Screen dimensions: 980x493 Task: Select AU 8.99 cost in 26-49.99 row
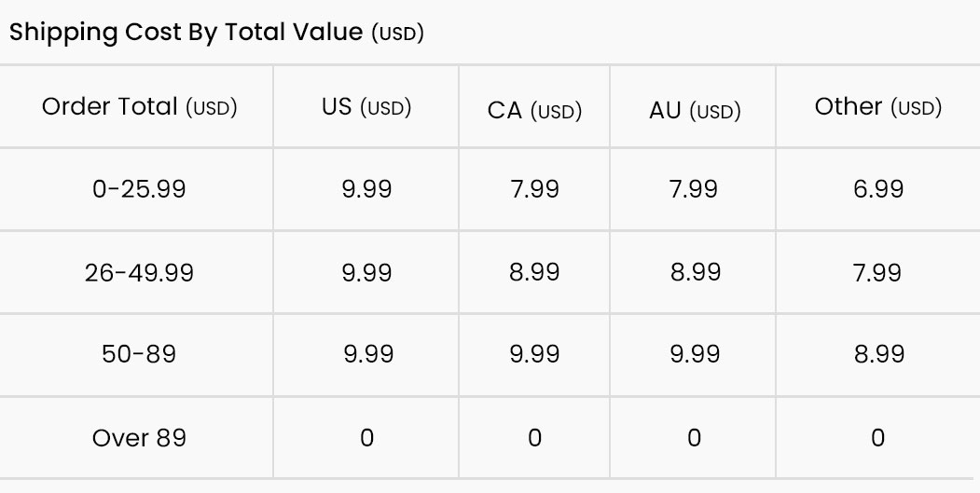695,272
